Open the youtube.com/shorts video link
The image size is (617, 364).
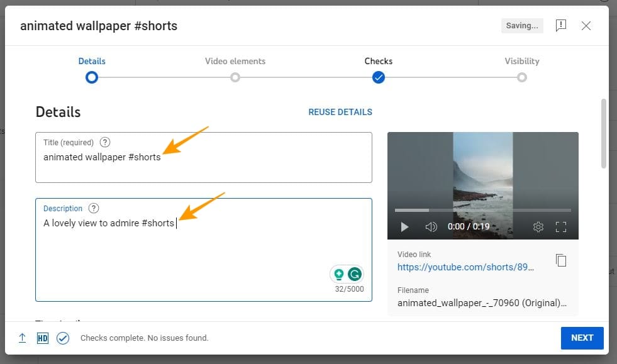click(x=465, y=267)
